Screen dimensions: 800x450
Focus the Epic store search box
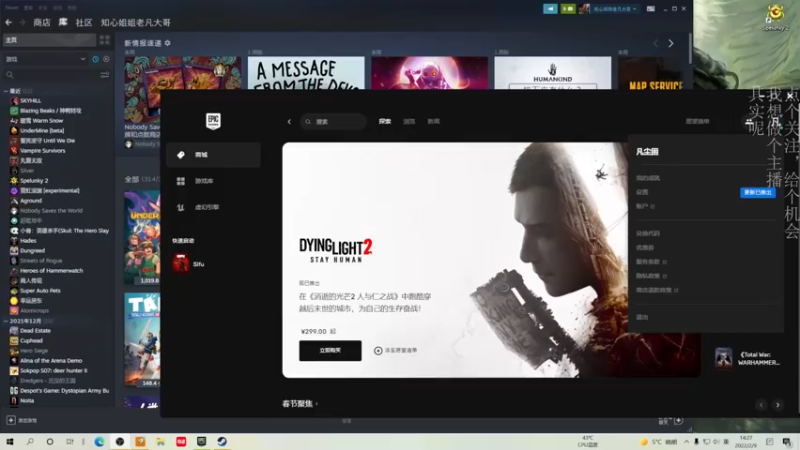(333, 121)
